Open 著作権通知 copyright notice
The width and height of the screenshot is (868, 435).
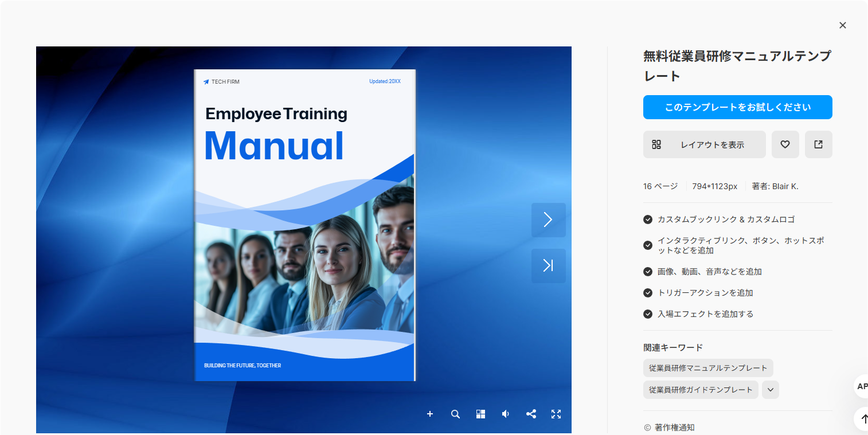click(x=670, y=428)
